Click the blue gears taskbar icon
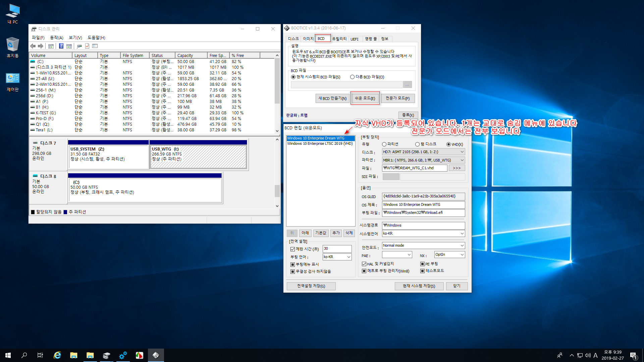This screenshot has height=362, width=644. (x=123, y=355)
